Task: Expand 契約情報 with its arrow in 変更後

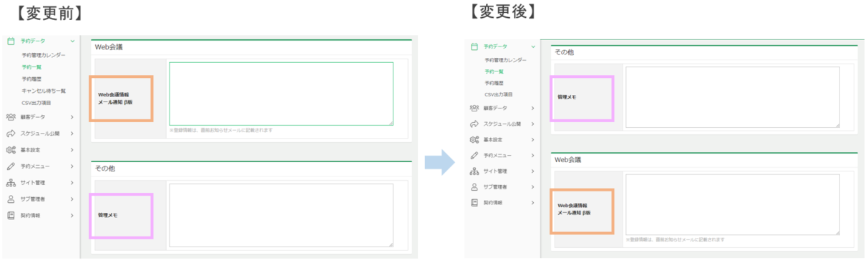Action: point(532,202)
